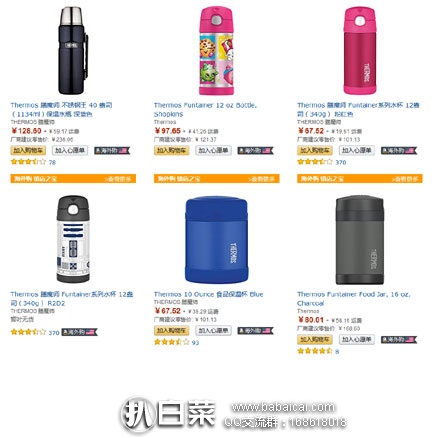This screenshot has width=438, height=438.
Task: Add the 40 oz Thermos flask to cart
Action: click(x=28, y=151)
